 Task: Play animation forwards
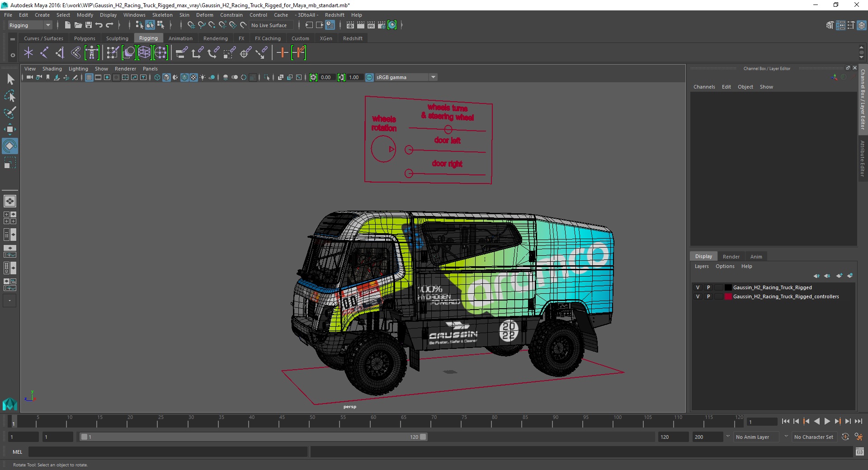(x=827, y=421)
